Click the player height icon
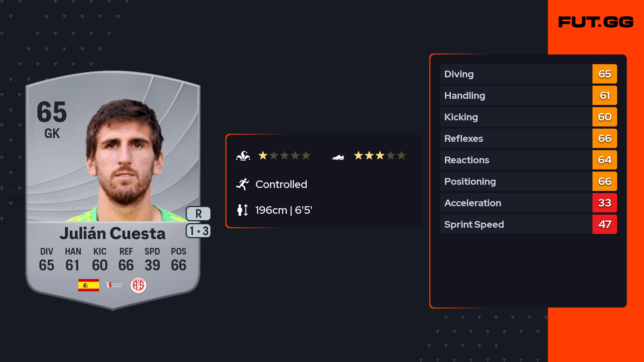This screenshot has width=644, height=362. [x=243, y=210]
